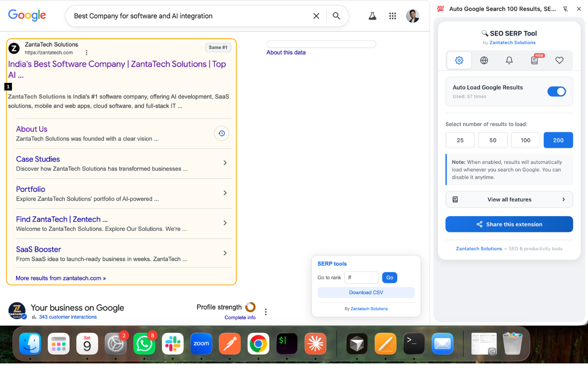The width and height of the screenshot is (588, 368).
Task: Open WhatsApp from the Dock
Action: point(144,344)
